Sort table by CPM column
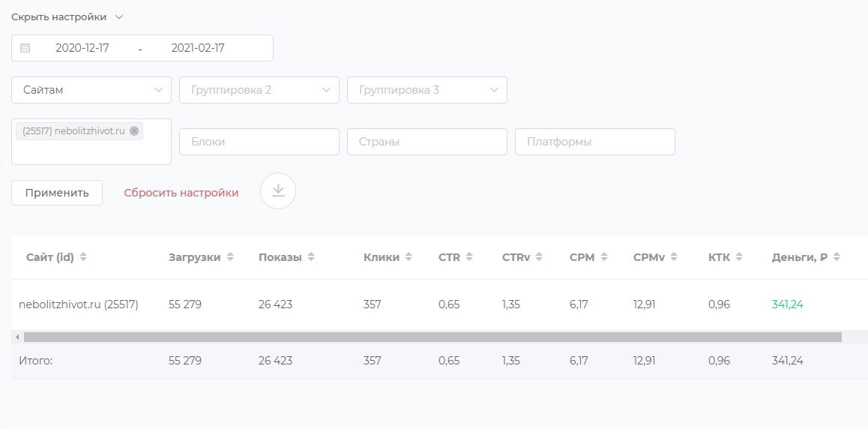 pos(603,257)
